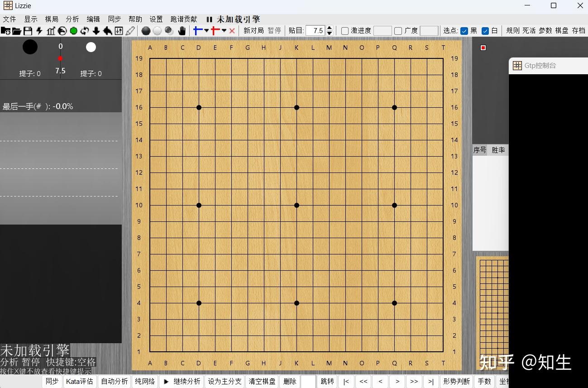Click the 新对局 button
Viewport: 588px width, 388px height.
253,30
